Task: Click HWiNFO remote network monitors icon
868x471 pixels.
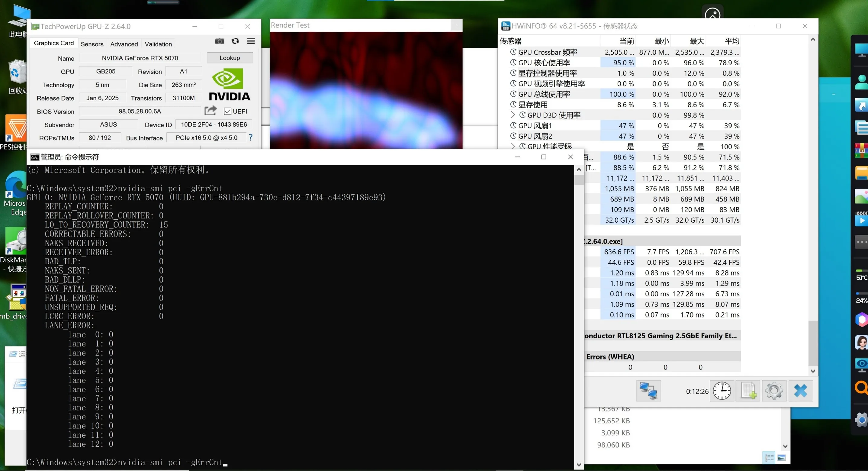Action: click(x=648, y=391)
